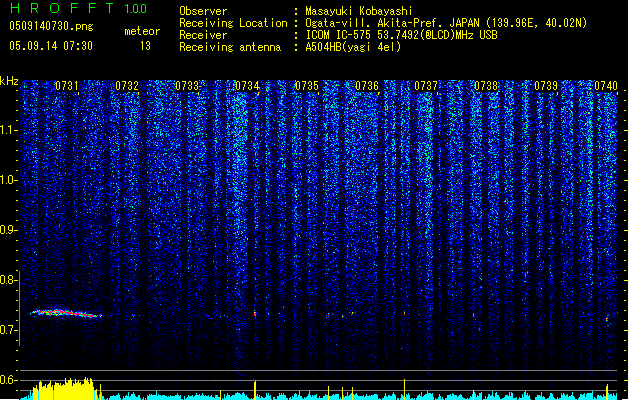Click the HROFFT program title

tap(62, 8)
